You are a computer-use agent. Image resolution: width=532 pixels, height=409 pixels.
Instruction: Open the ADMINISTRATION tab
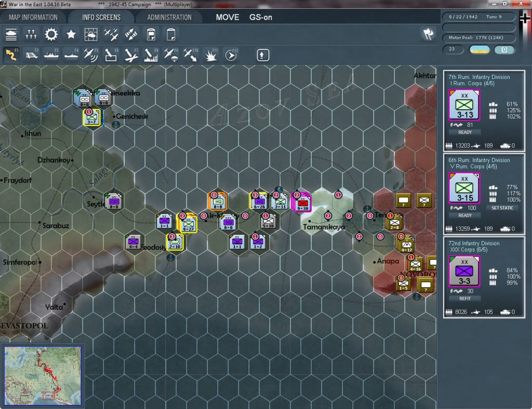pyautogui.click(x=169, y=17)
